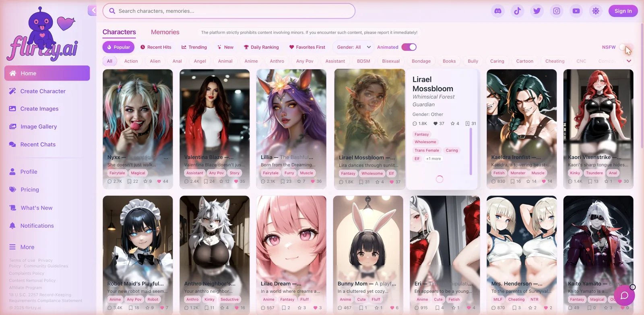Screen dimensions: 644x315
Task: Click the search magnifier icon
Action: pos(112,11)
